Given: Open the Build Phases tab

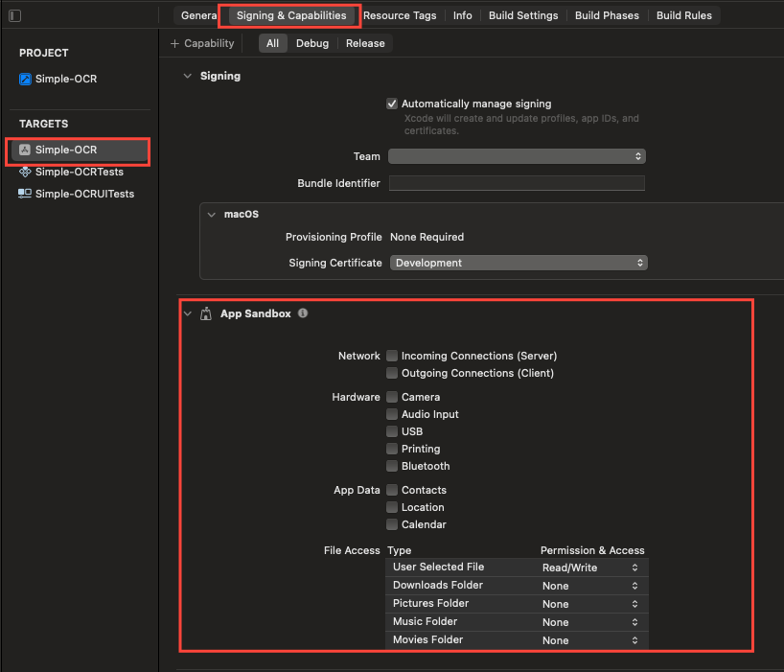Looking at the screenshot, I should pos(608,15).
